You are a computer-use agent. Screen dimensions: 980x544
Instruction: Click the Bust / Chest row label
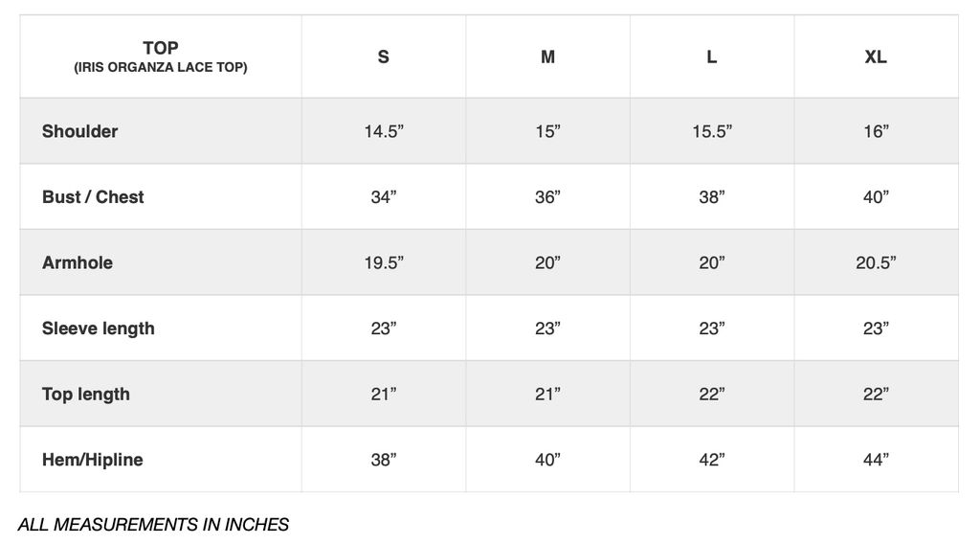(93, 197)
